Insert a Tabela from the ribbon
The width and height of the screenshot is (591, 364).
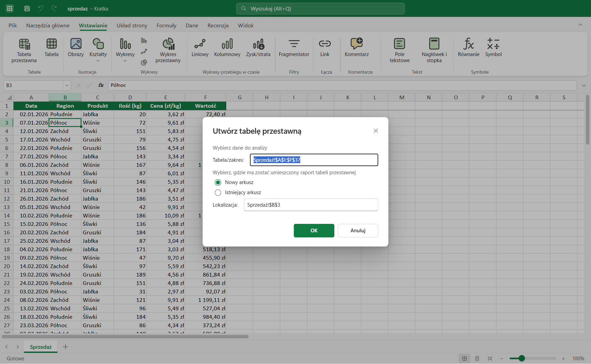click(x=51, y=48)
